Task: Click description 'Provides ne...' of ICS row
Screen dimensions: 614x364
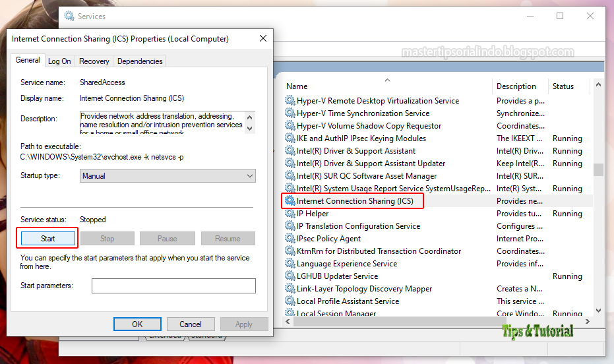Action: coord(520,200)
